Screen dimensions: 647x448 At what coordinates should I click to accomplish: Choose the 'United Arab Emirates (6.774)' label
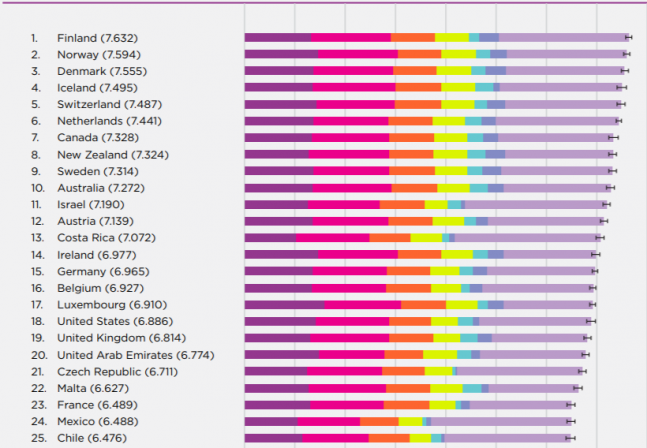136,355
